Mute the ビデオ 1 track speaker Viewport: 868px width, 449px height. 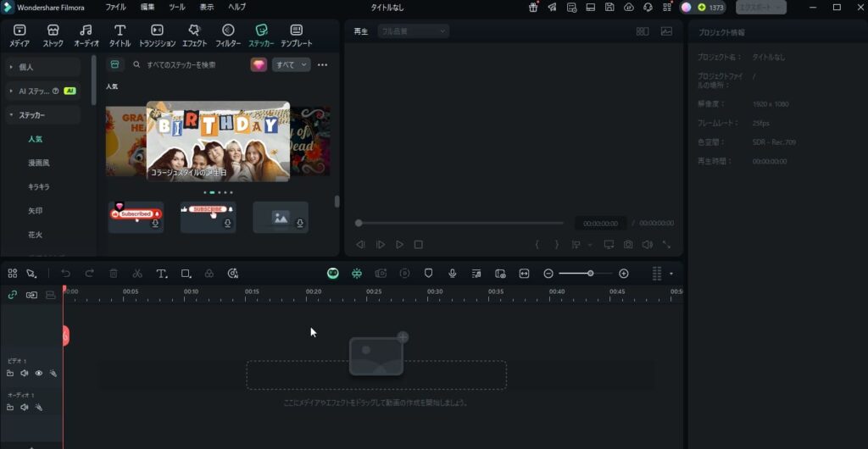[25, 374]
